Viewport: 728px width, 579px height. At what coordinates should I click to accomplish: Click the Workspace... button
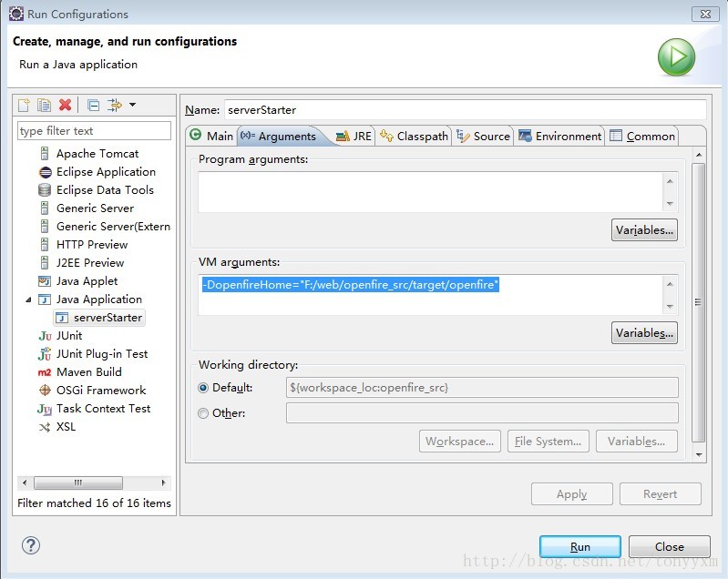click(459, 442)
